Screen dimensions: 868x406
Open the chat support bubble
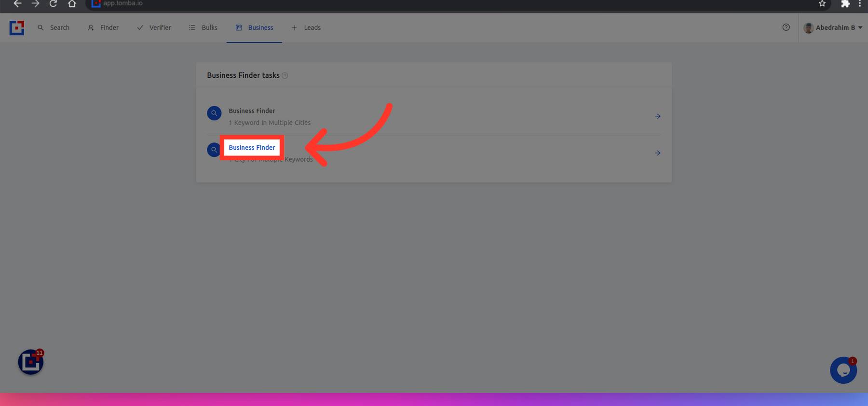843,370
